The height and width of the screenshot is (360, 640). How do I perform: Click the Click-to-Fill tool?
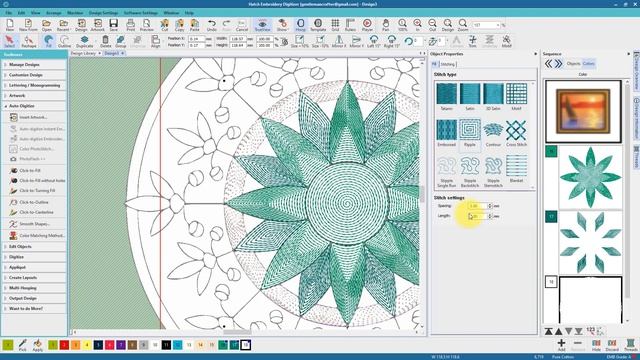(30, 171)
